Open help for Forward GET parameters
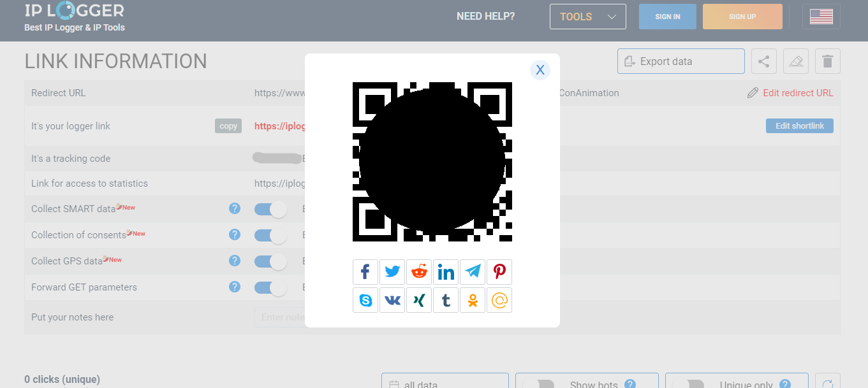868x388 pixels. pyautogui.click(x=235, y=287)
